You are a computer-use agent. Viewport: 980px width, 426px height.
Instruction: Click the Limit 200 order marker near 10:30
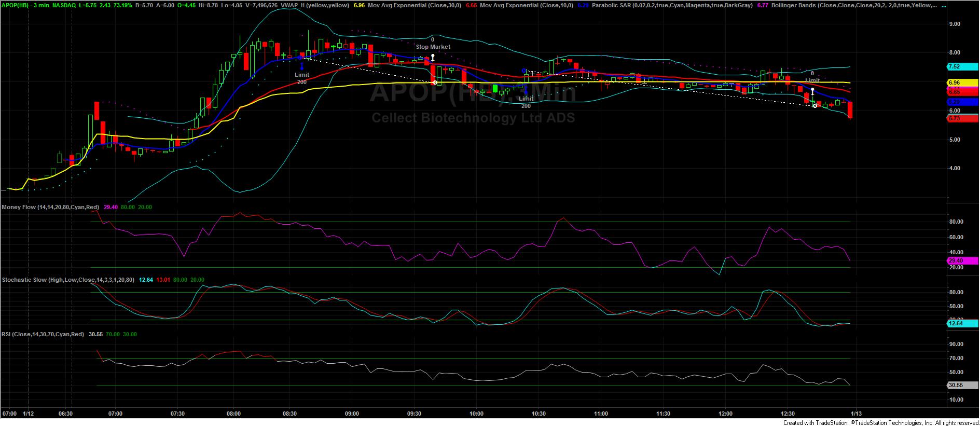[x=526, y=102]
